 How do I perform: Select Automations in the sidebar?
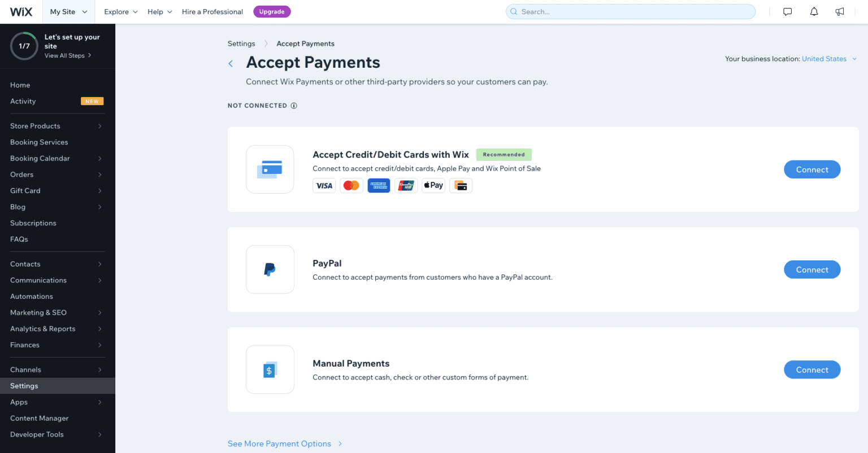pos(32,297)
